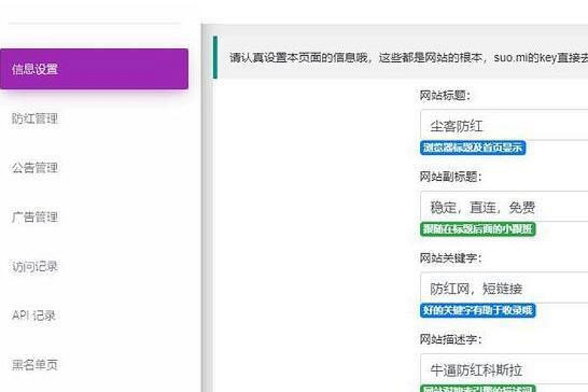Go to 防红管理 in the sidebar
Screen dimensions: 588x392
point(35,118)
